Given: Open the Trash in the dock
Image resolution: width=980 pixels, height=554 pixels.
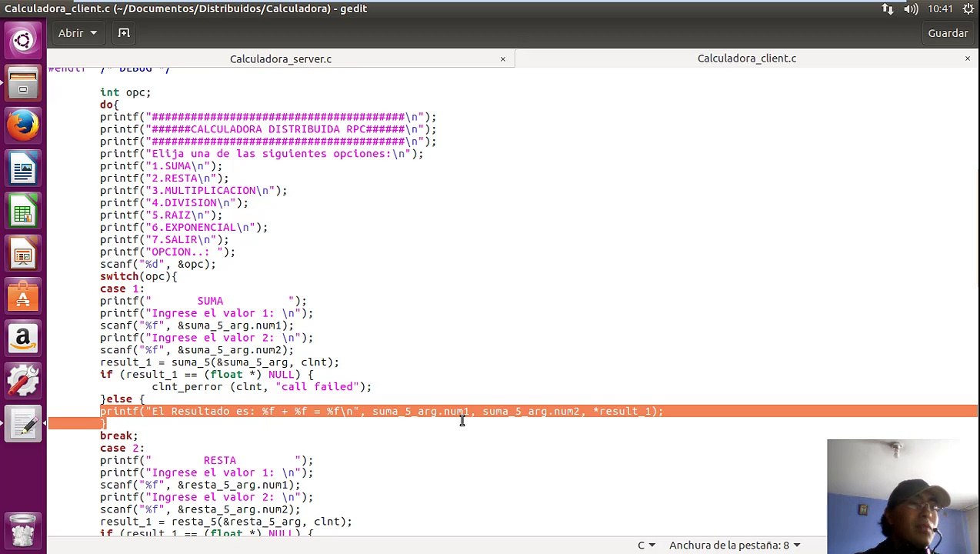Looking at the screenshot, I should [22, 529].
